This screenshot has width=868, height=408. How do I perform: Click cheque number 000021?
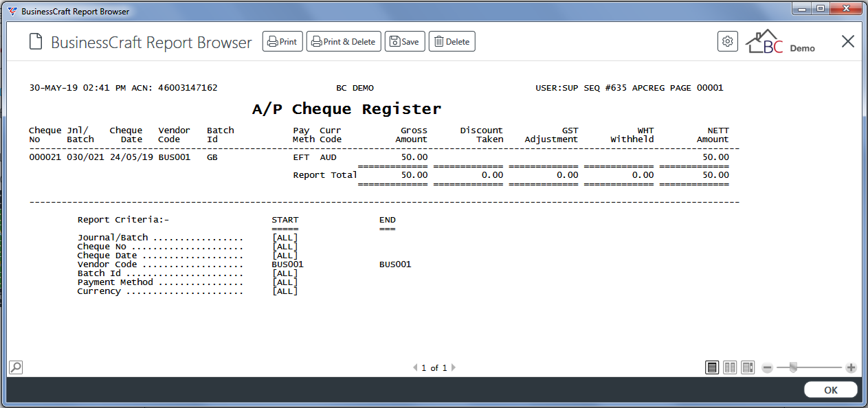(x=45, y=157)
